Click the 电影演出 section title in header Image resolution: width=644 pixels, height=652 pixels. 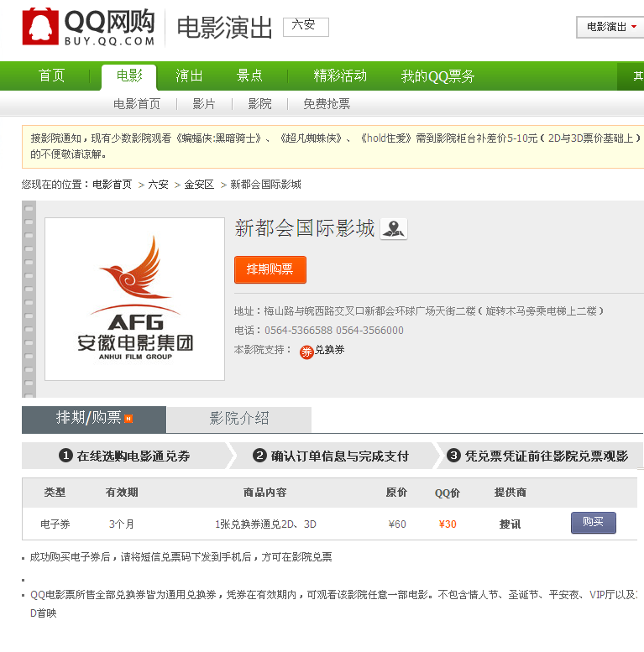tap(224, 28)
